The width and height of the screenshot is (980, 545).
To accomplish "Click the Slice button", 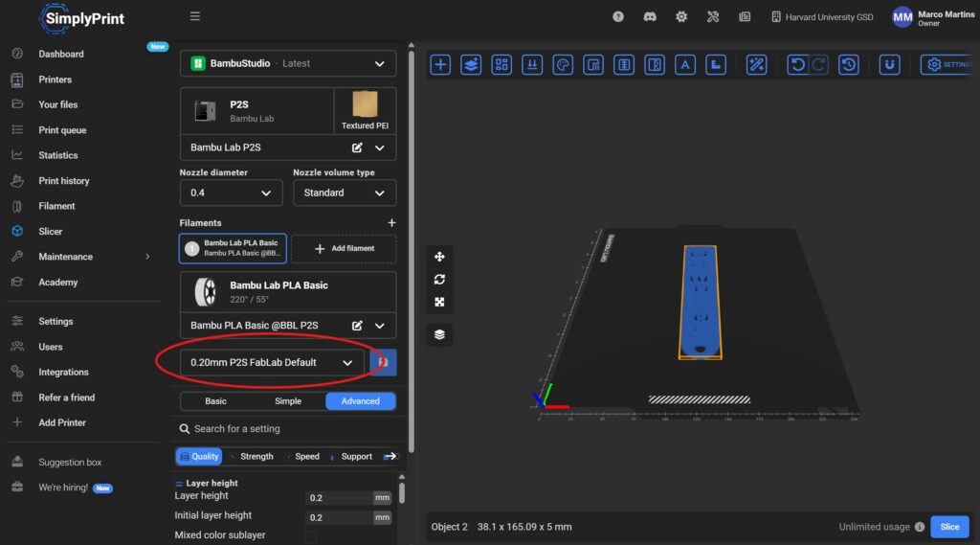I will tap(949, 527).
